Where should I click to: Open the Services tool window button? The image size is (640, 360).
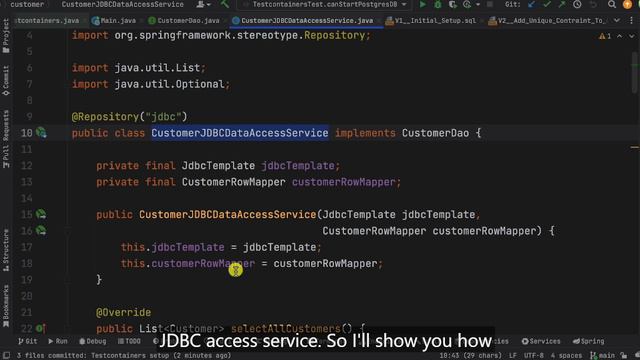click(x=541, y=341)
